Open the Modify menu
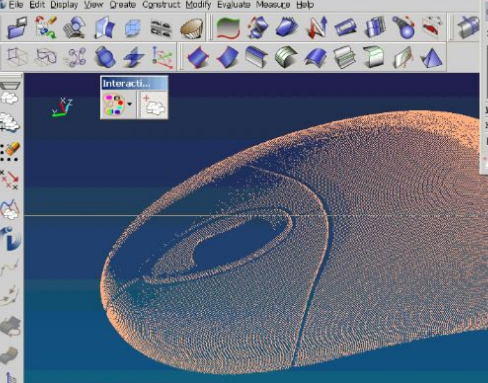This screenshot has height=383, width=488. tap(198, 5)
